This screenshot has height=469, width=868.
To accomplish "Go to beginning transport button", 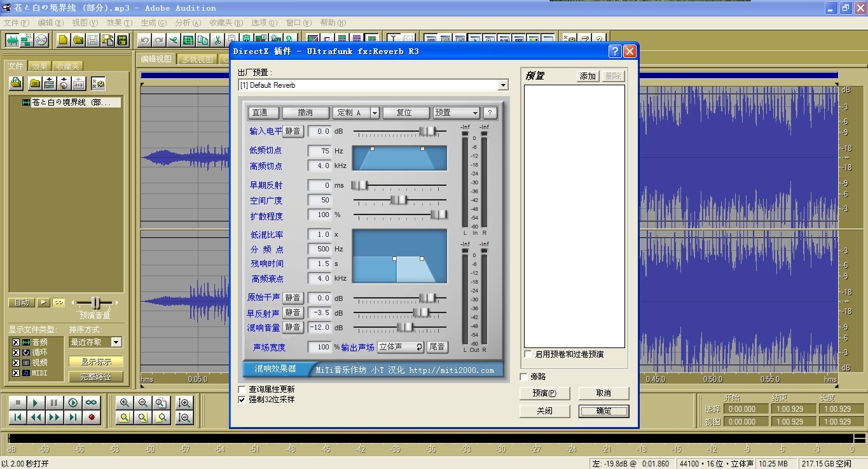I will [18, 417].
